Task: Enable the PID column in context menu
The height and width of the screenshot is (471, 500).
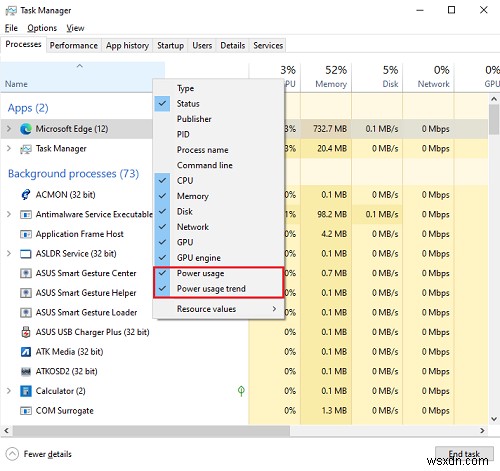Action: click(x=219, y=134)
